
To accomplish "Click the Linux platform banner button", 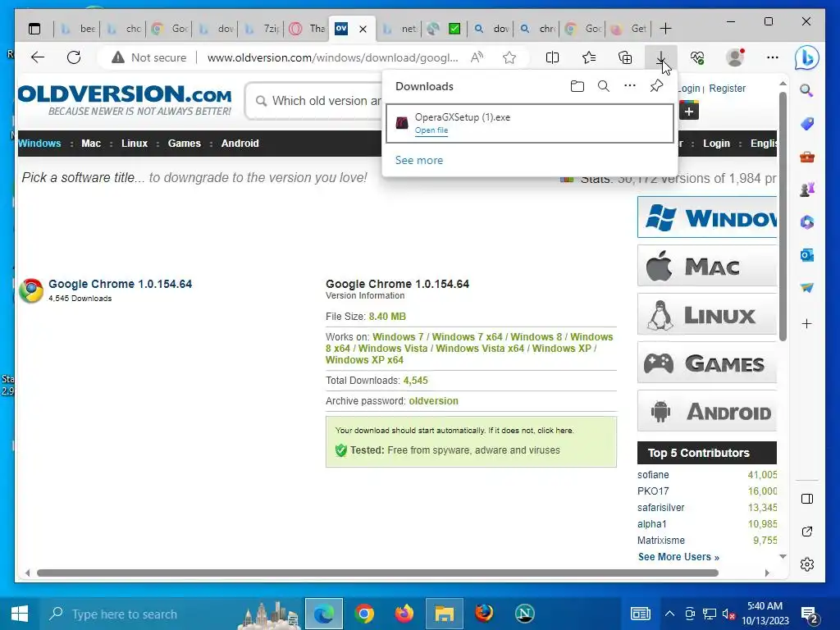I will click(x=707, y=314).
